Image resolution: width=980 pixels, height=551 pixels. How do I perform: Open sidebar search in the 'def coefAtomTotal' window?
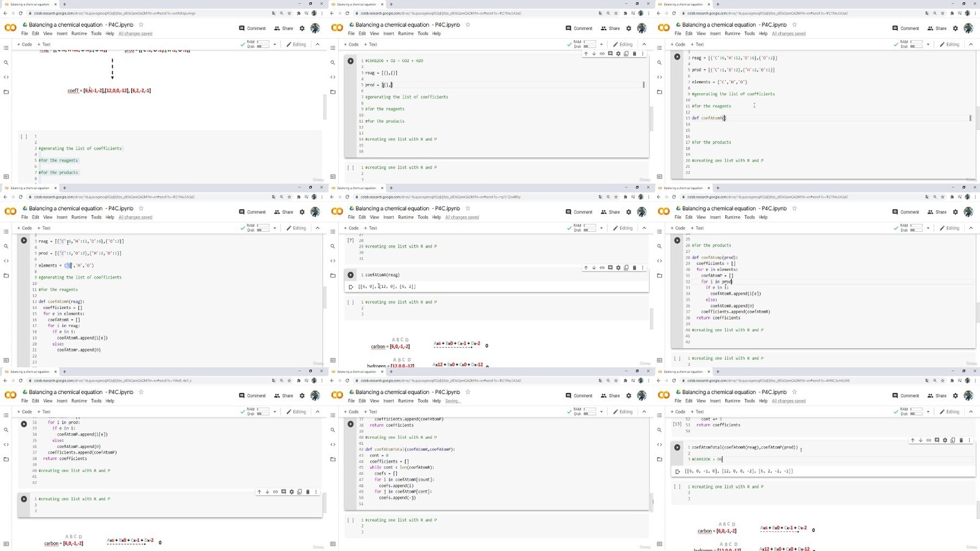[x=333, y=430]
